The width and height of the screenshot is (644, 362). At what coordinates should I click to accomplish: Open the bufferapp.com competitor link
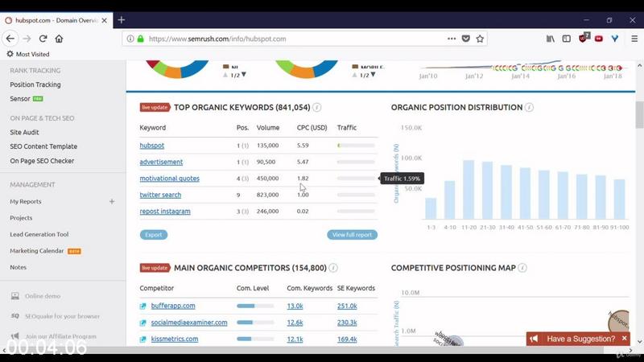173,306
